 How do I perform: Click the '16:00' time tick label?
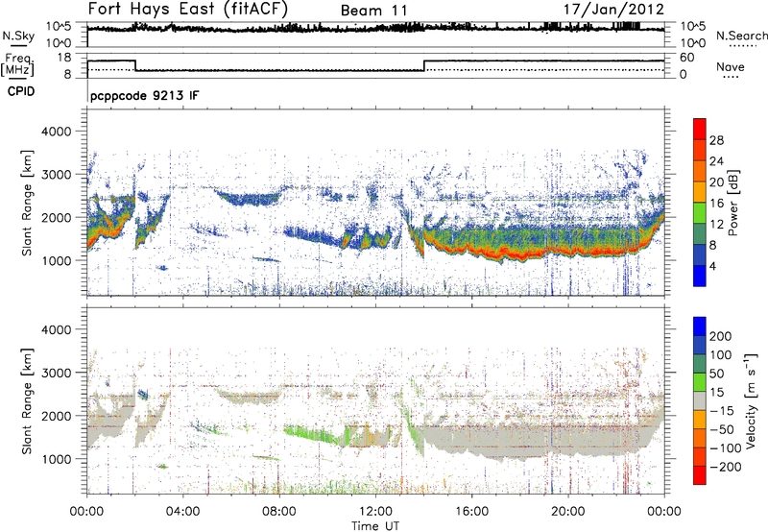(x=471, y=512)
